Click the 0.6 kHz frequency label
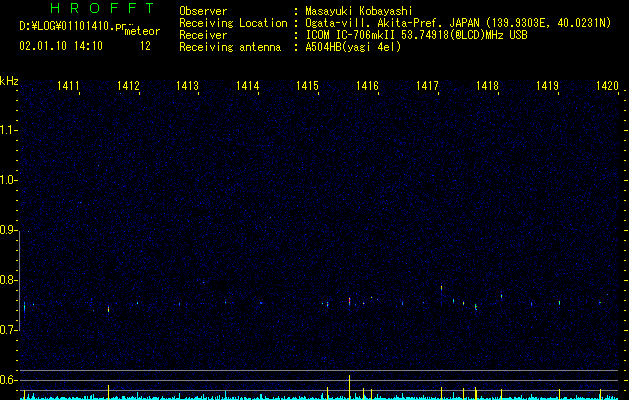The image size is (629, 400). point(8,380)
